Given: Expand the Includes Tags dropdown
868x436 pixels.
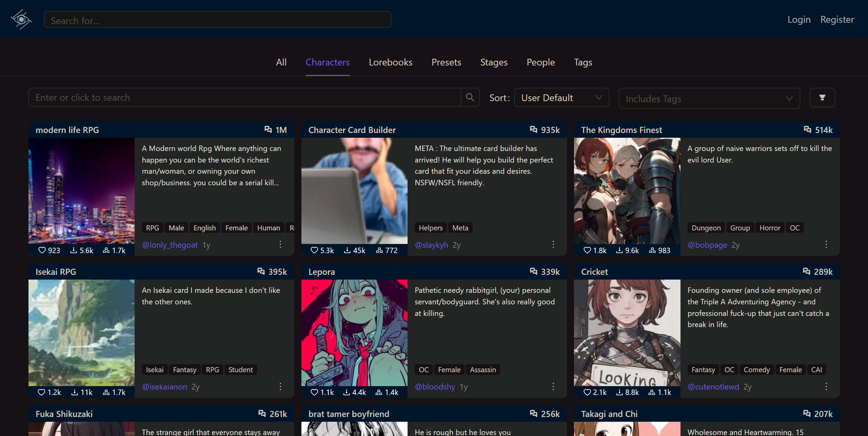Looking at the screenshot, I should click(709, 98).
